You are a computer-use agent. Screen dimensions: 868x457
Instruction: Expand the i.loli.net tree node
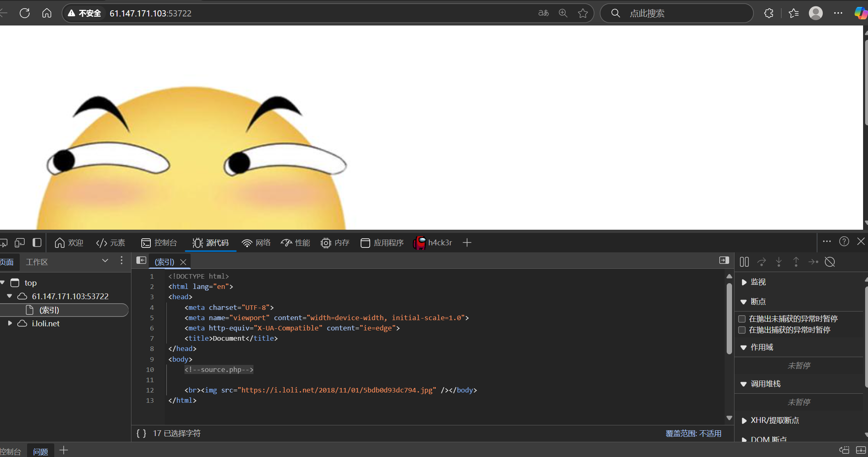[10, 323]
